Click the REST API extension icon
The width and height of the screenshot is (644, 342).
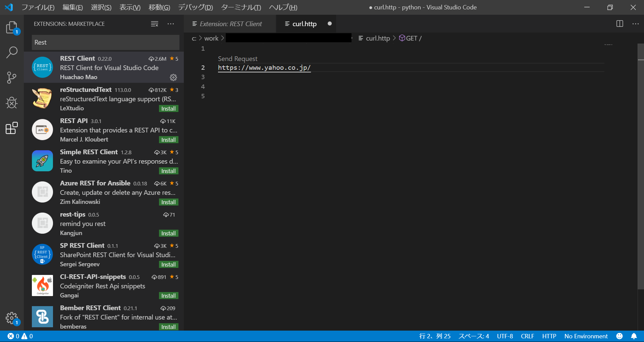42,129
